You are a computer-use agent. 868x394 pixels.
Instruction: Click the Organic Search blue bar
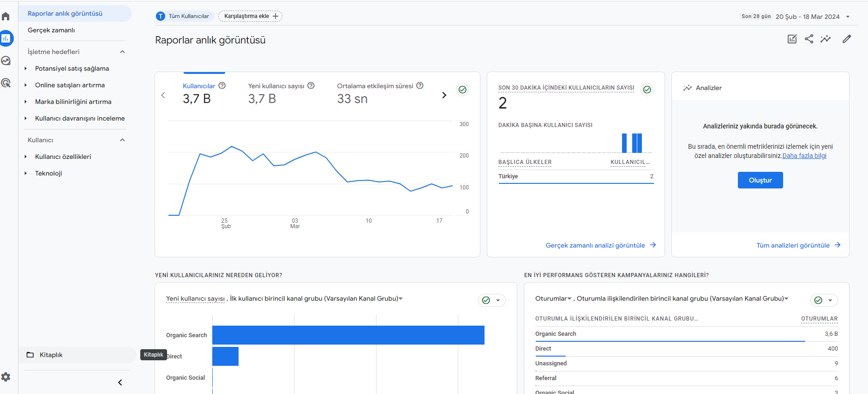(348, 335)
